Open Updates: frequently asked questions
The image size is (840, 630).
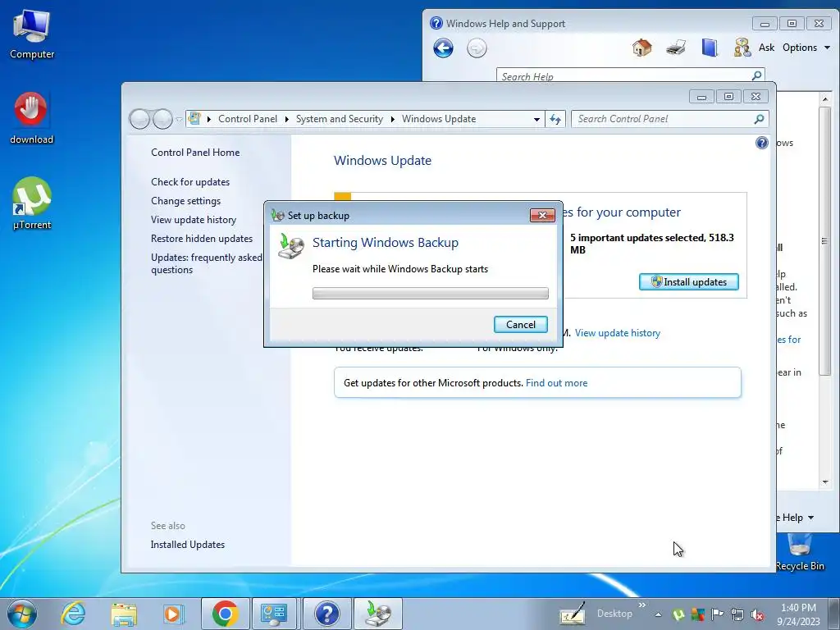click(206, 263)
